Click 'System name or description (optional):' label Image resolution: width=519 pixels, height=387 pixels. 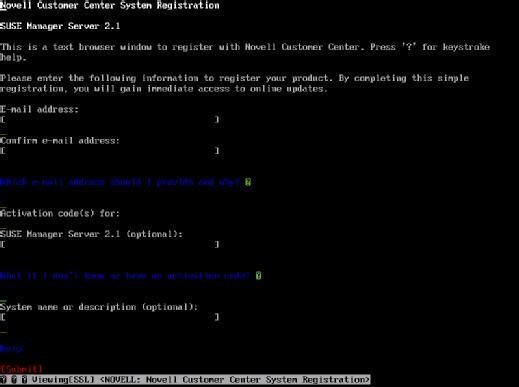(x=99, y=307)
